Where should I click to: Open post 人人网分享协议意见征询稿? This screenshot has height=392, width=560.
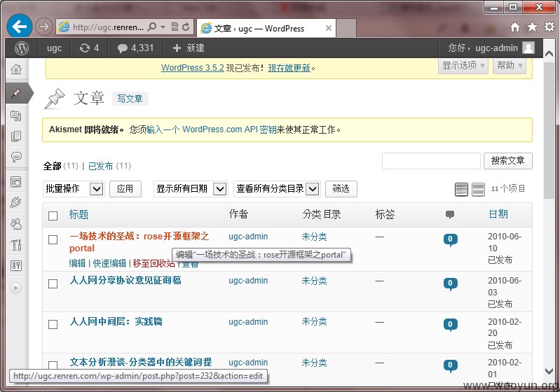[125, 281]
